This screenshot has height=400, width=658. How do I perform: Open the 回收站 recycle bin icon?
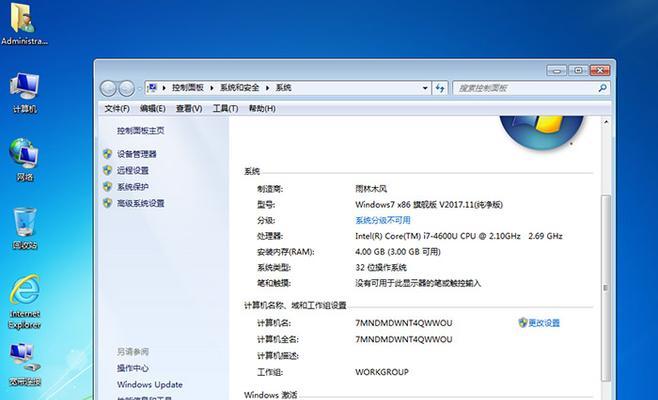[25, 228]
